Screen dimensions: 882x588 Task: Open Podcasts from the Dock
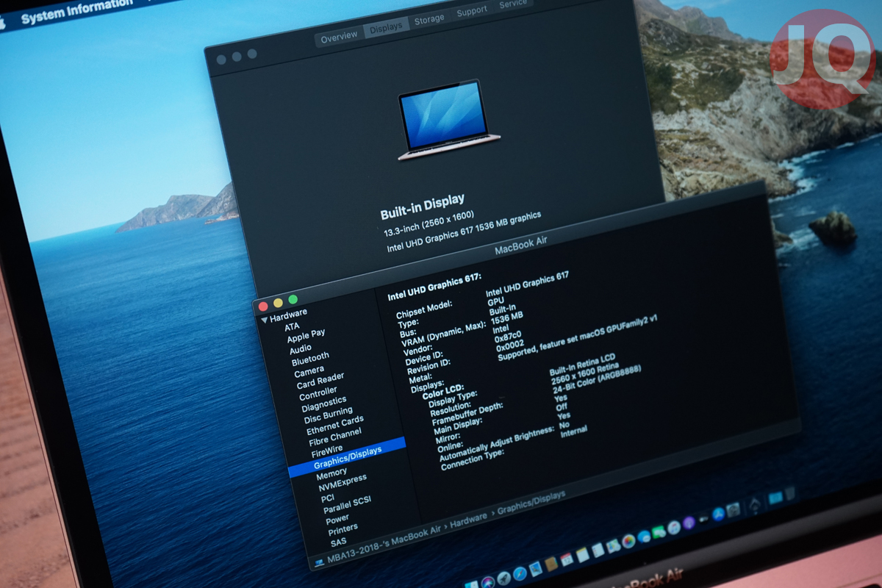(689, 523)
